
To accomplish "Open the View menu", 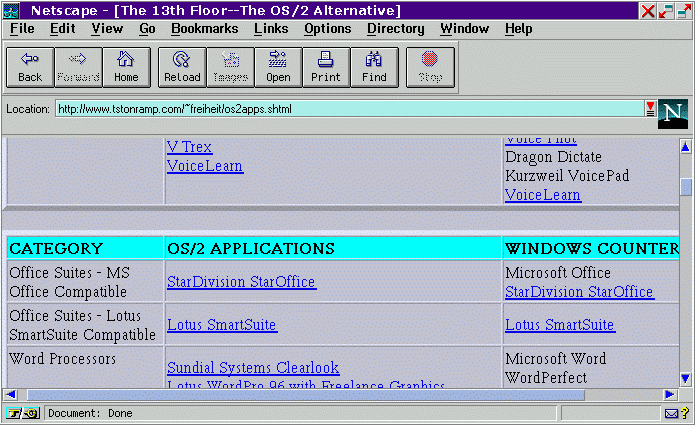I will [107, 29].
